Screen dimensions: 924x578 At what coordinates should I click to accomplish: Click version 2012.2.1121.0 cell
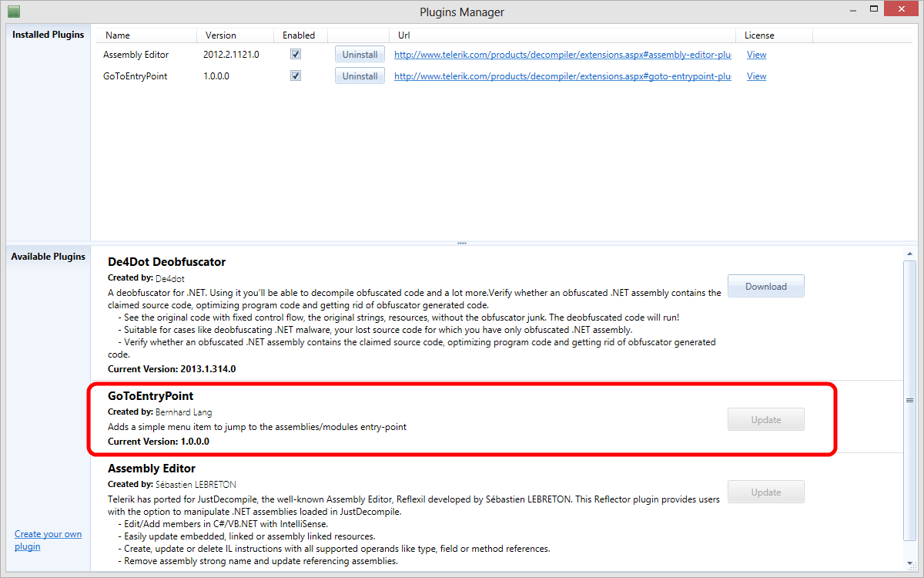point(231,55)
